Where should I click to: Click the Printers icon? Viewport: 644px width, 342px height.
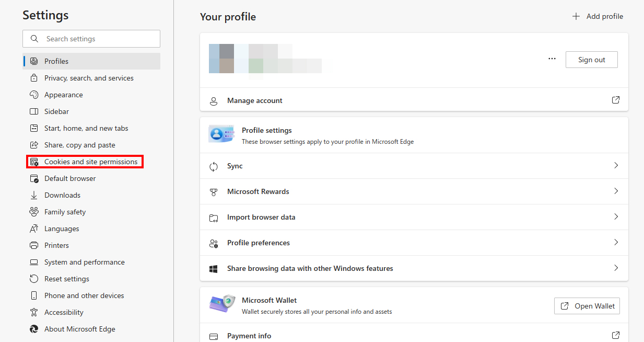pyautogui.click(x=34, y=245)
